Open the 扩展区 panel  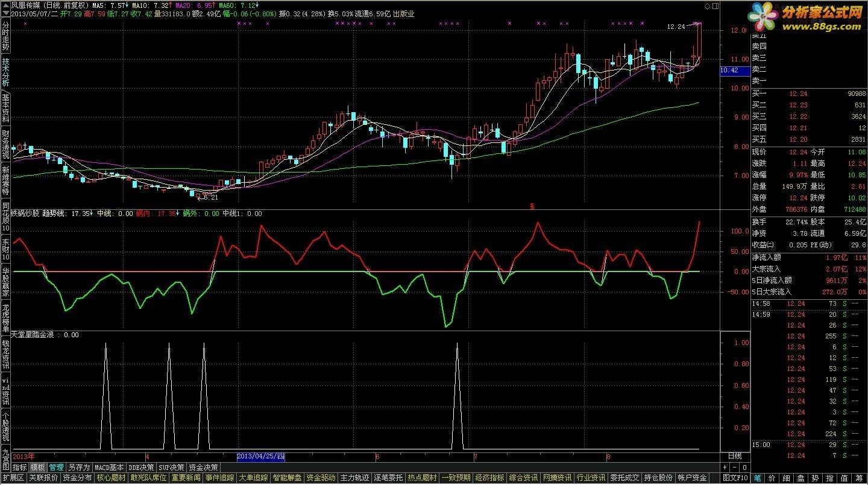click(x=13, y=477)
